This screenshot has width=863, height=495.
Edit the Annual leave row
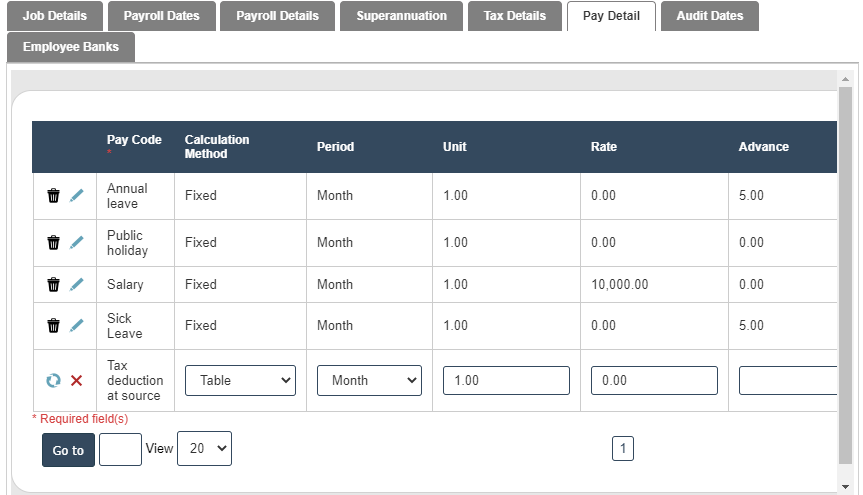77,196
